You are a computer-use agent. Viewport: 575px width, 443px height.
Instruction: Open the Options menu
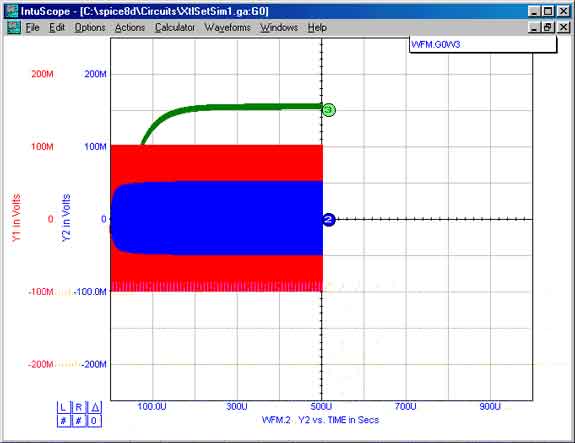90,28
